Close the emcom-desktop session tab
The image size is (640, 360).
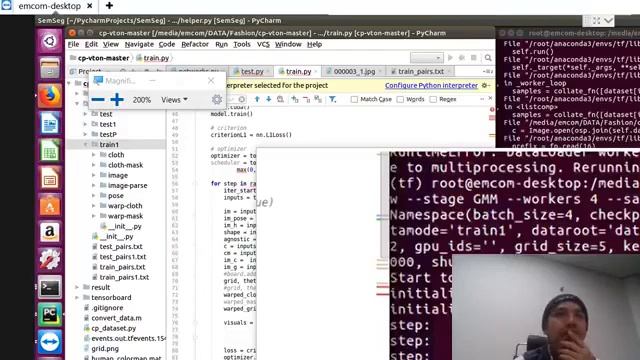90,6
